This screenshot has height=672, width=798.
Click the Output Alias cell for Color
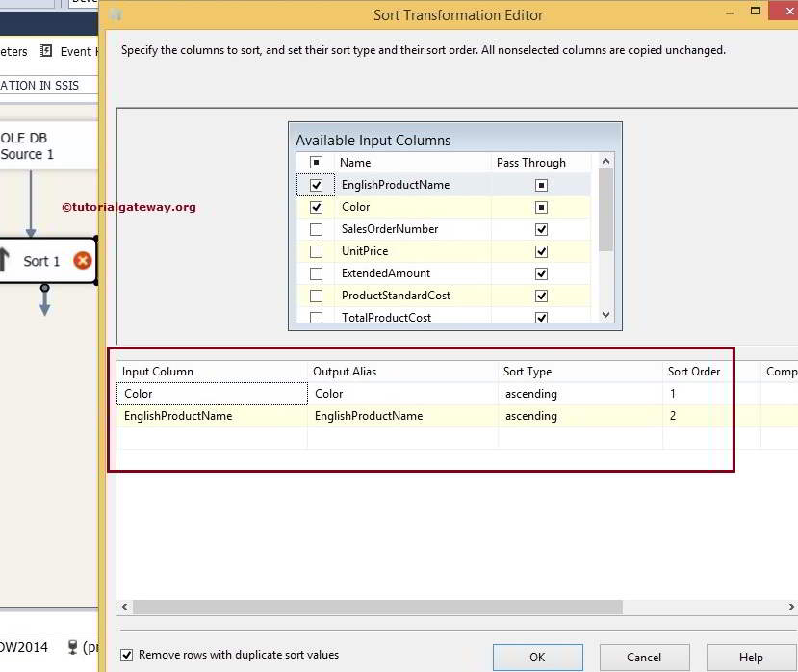[385, 393]
